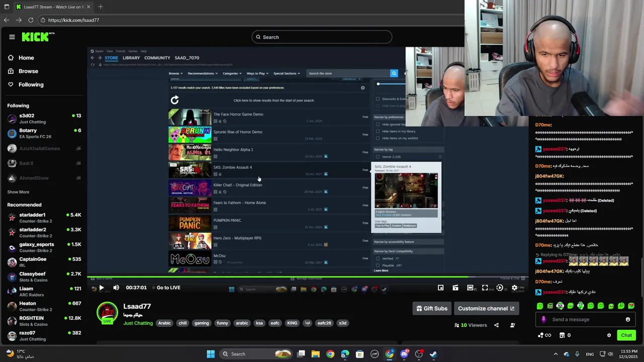Viewport: 644px width, 362px height.
Task: Click the browser address bar showing kick.com/lsaad77
Action: click(x=252, y=20)
